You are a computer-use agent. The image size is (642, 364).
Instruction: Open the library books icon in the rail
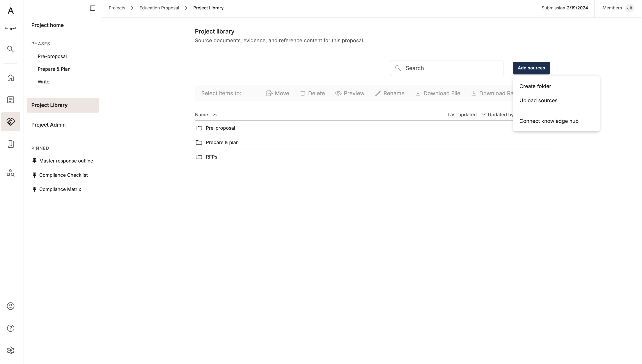[x=11, y=144]
